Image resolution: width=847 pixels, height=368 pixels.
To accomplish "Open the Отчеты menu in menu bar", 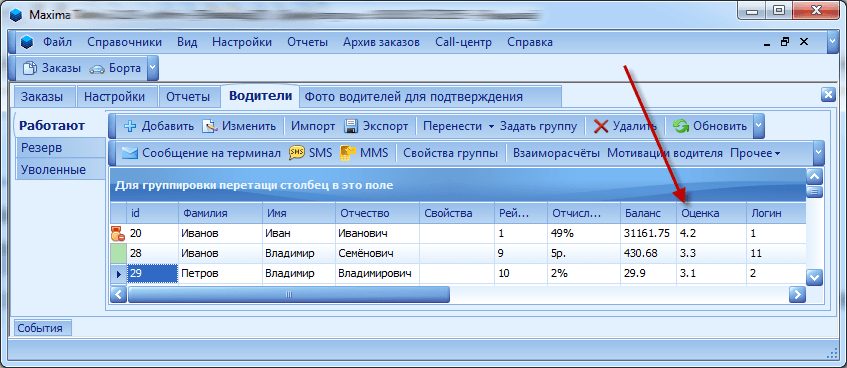I will (307, 42).
